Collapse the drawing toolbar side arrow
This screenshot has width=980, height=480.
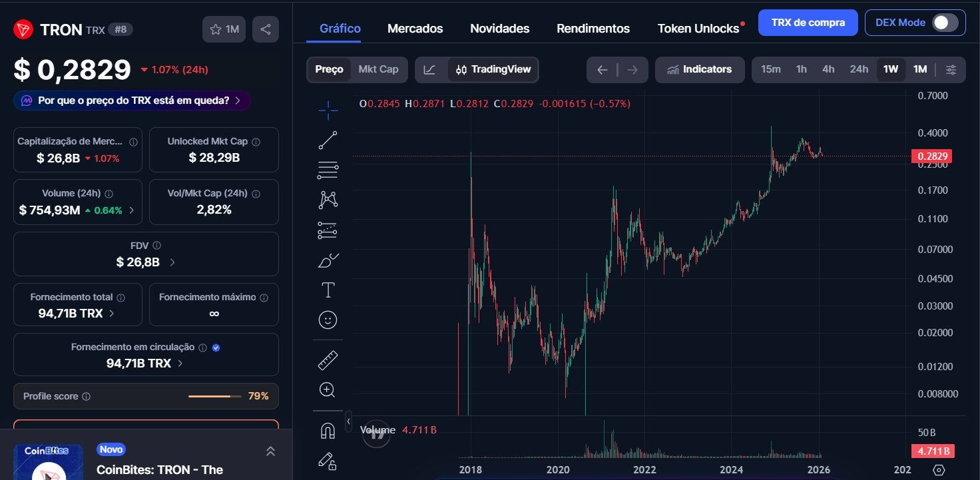click(348, 421)
